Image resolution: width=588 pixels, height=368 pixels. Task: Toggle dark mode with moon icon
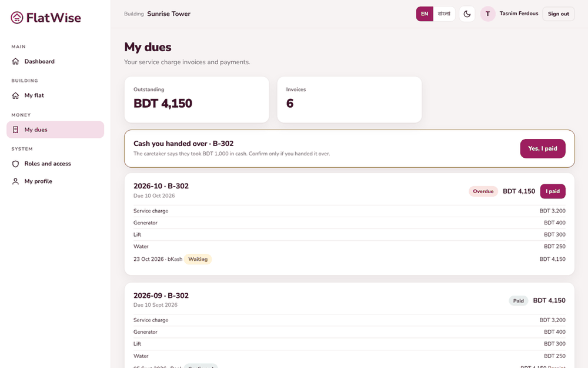tap(467, 14)
